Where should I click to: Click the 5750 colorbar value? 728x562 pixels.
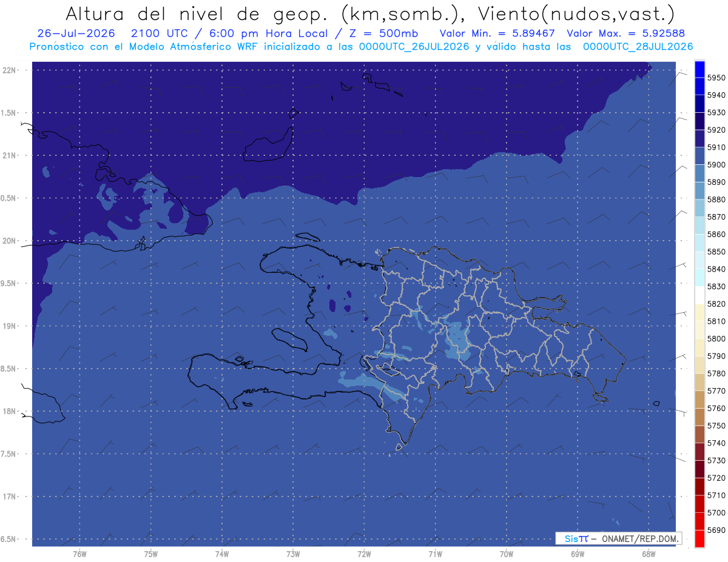coord(716,426)
